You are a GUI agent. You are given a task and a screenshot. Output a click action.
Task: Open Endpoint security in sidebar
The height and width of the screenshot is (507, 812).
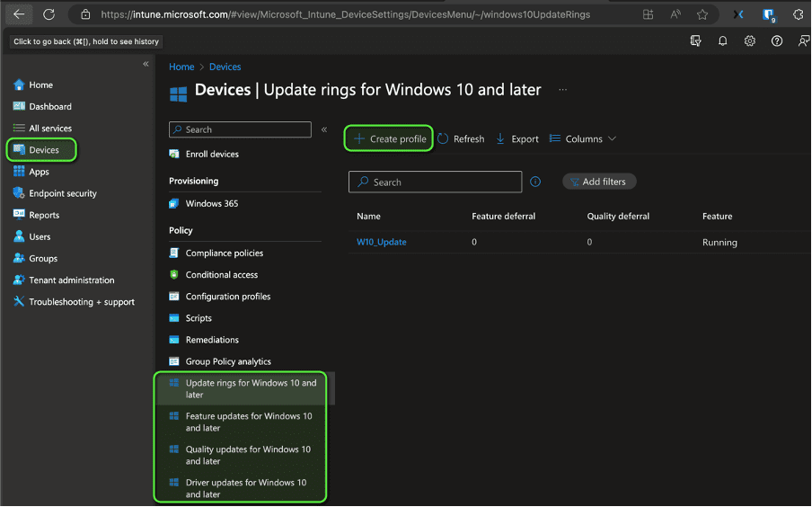point(62,193)
